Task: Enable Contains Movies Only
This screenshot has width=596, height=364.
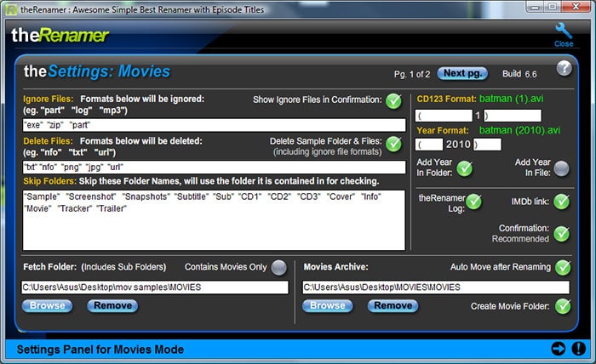Action: [279, 268]
